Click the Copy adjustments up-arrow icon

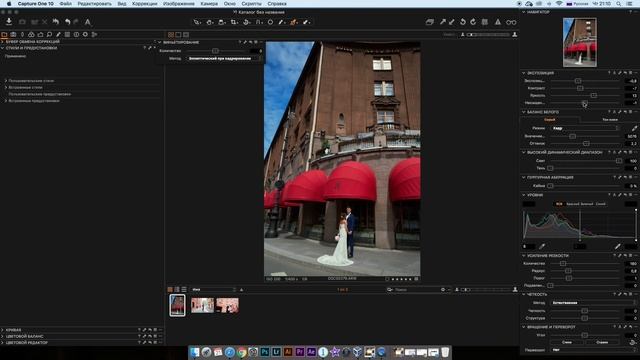tap(443, 22)
